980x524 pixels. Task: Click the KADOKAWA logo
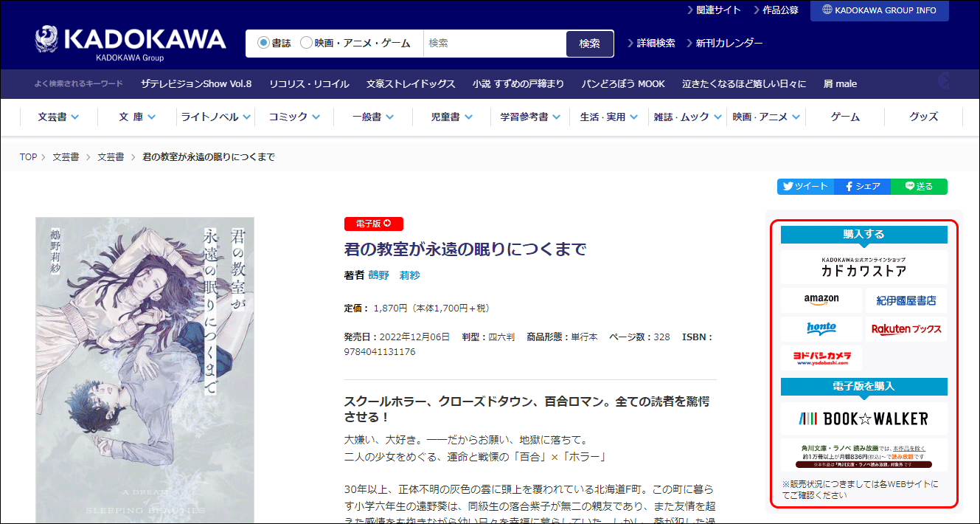coord(131,44)
